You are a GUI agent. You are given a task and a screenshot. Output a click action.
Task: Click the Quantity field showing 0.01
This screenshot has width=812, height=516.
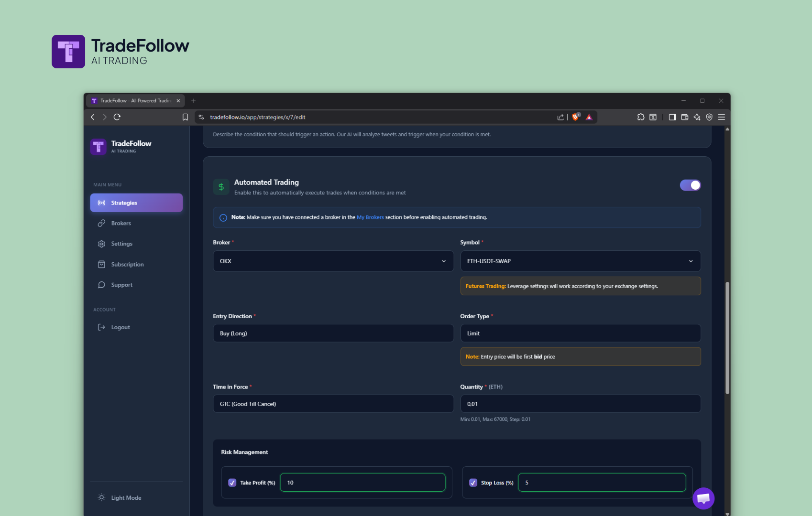[x=581, y=404]
